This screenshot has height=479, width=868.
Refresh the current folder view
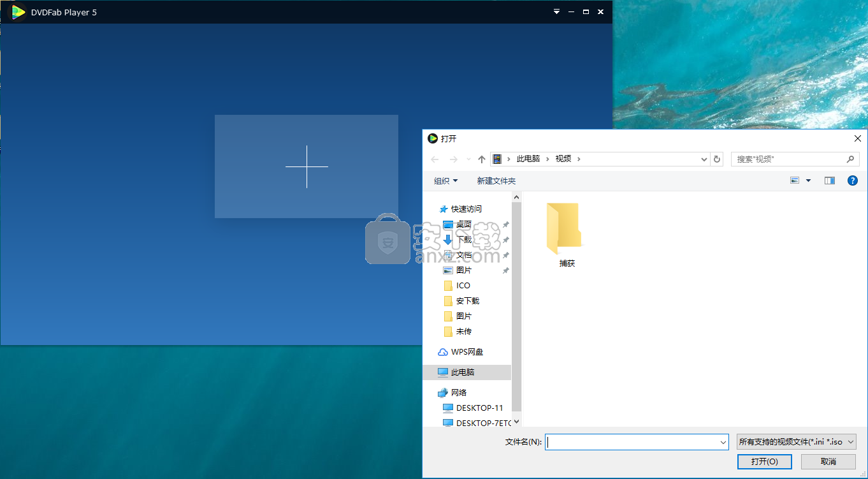pos(717,159)
